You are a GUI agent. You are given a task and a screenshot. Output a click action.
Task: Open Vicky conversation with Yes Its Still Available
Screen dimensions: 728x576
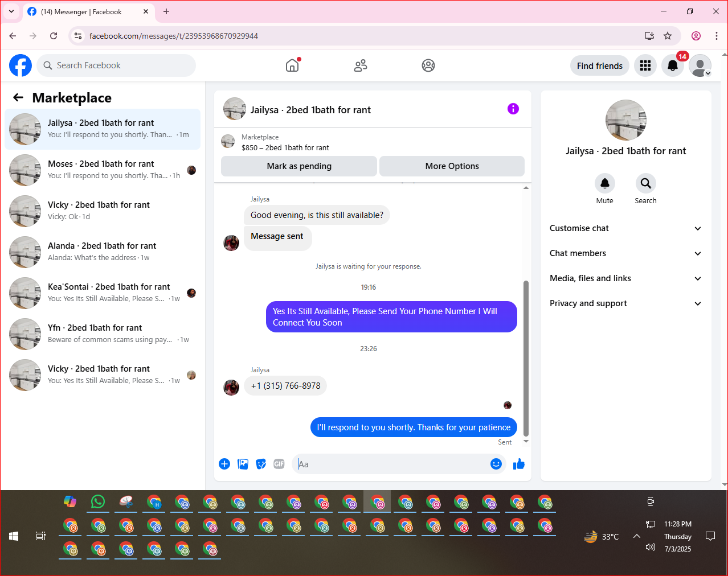coord(103,375)
